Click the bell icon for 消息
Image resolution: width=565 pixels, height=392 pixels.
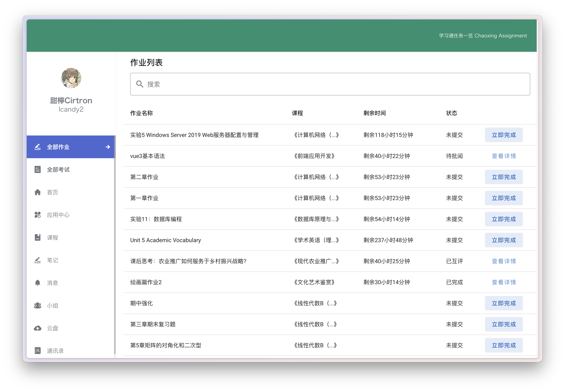coord(38,283)
